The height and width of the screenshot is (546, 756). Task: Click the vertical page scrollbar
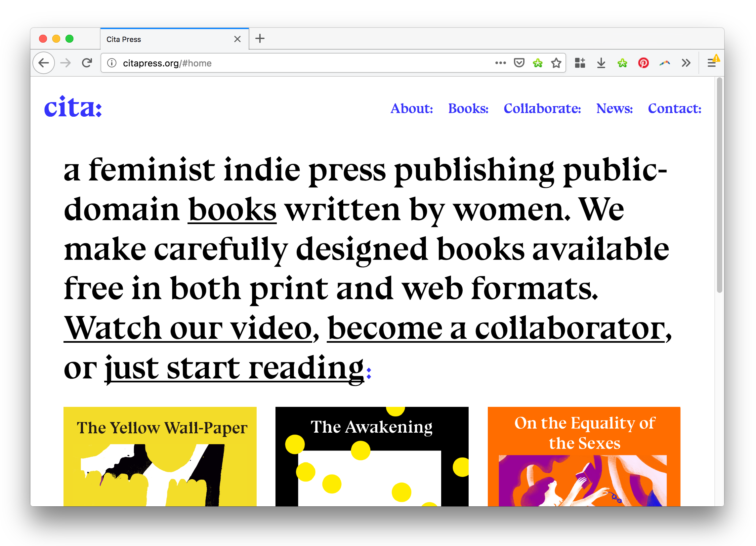719,185
